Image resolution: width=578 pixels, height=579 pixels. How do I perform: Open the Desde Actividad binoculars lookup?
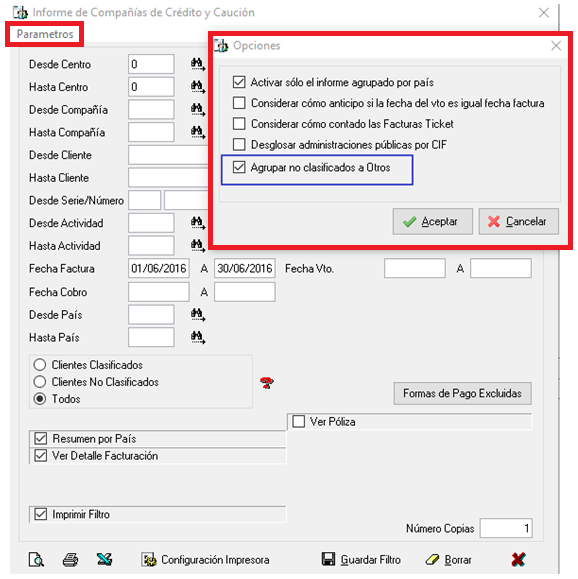pyautogui.click(x=198, y=223)
